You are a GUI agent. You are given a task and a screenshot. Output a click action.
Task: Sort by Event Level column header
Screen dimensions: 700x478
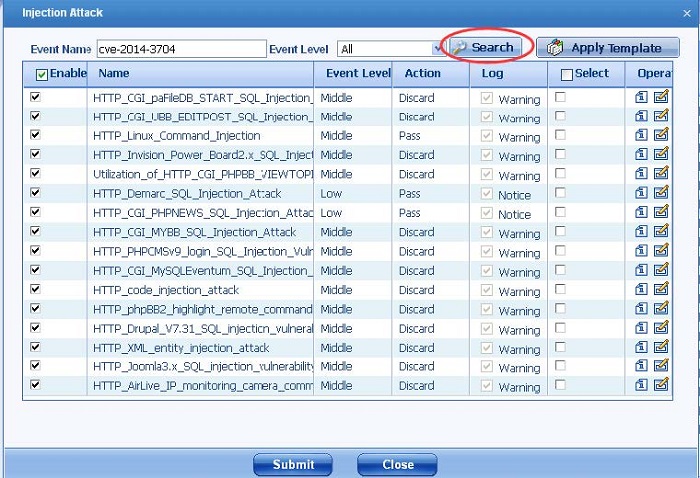358,74
